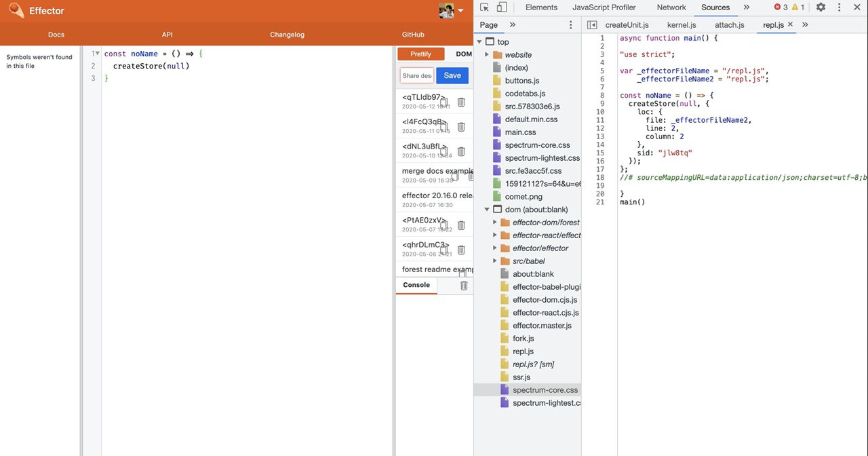The image size is (868, 456).
Task: Click the blue Save button
Action: 452,75
